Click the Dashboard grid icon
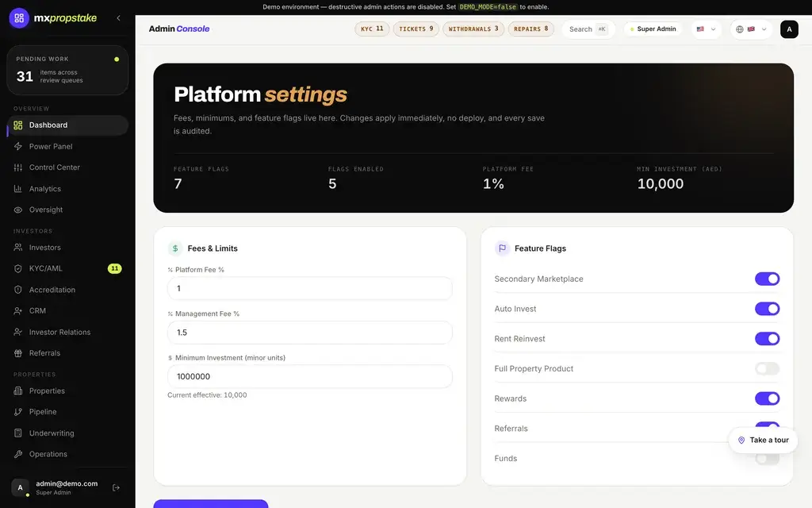Viewport: 812px width, 508px height. click(18, 125)
